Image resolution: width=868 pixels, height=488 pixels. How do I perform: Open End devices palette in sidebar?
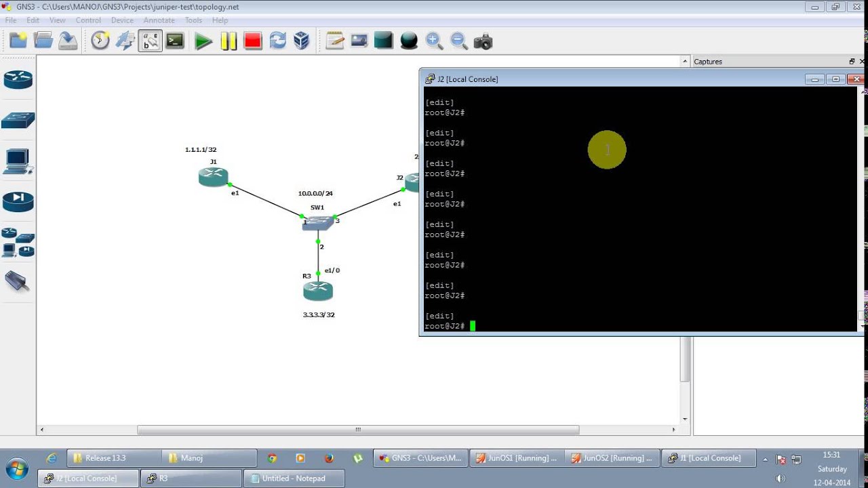click(18, 161)
